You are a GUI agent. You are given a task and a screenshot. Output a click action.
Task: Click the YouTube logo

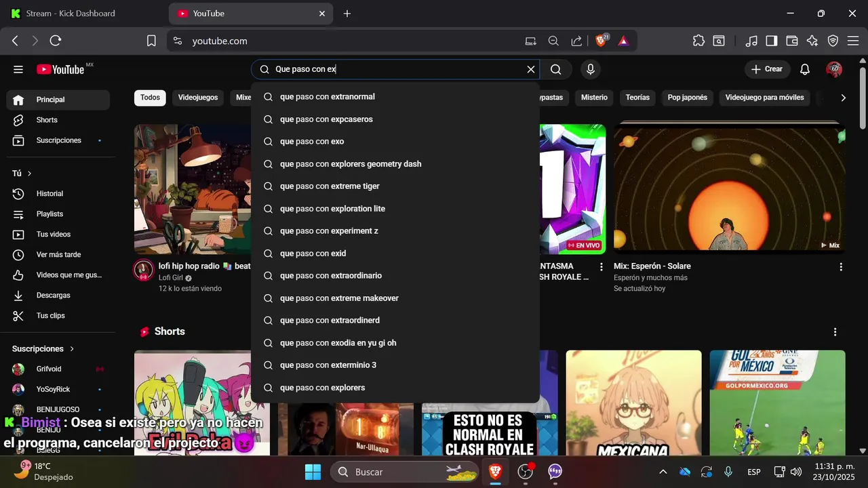pyautogui.click(x=61, y=69)
